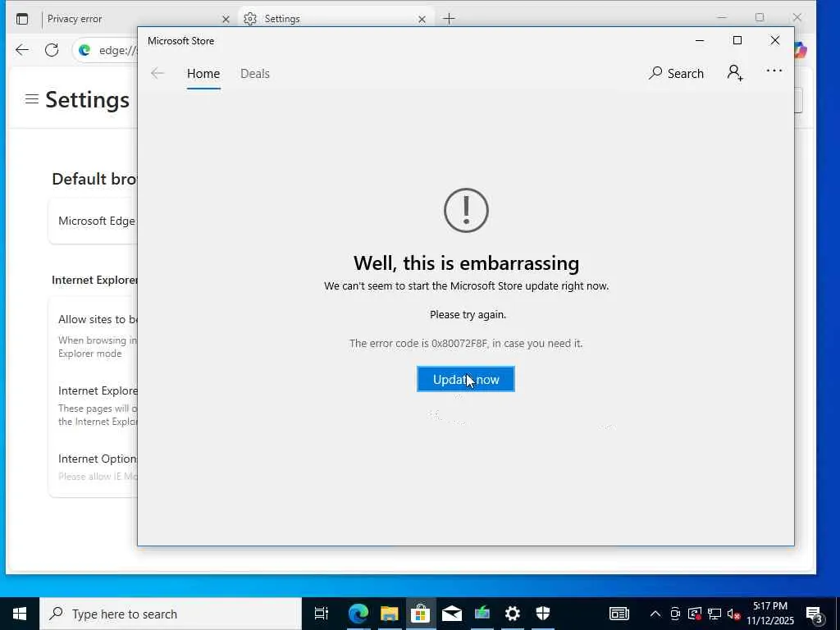840x630 pixels.
Task: Open the clock showing 5:17 PM
Action: tap(770, 614)
